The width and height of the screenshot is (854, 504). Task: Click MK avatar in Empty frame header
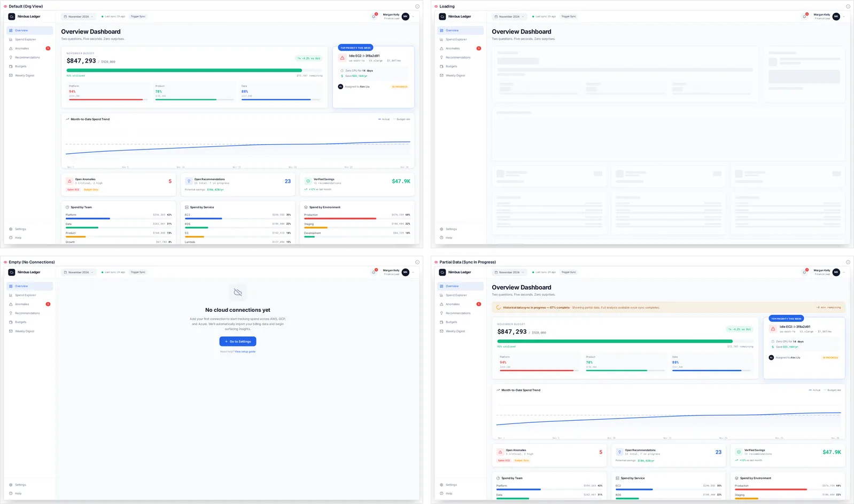coord(406,272)
